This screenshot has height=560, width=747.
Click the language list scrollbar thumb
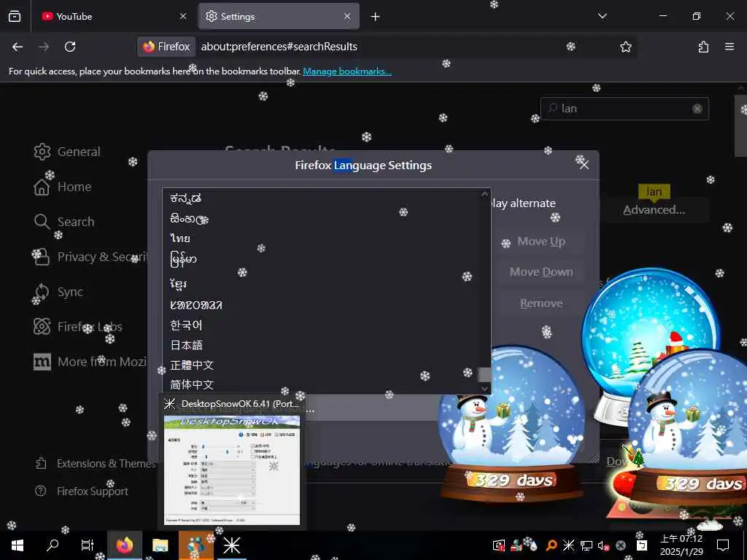(x=484, y=374)
